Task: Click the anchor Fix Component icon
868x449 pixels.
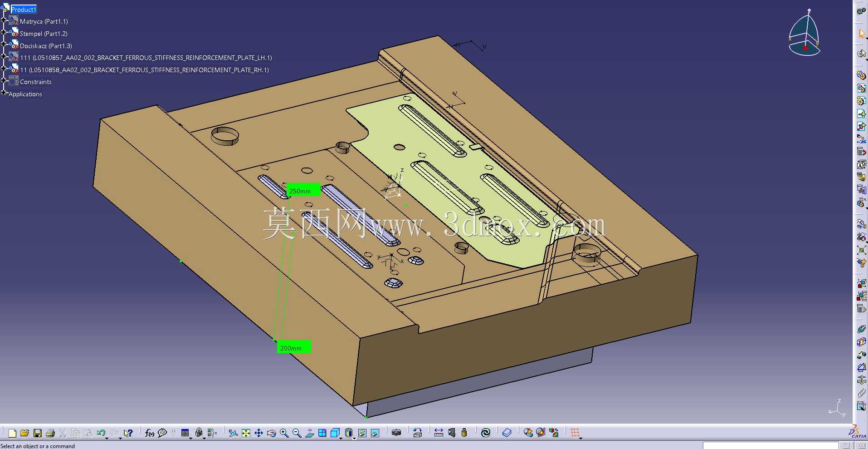Action: [x=861, y=380]
